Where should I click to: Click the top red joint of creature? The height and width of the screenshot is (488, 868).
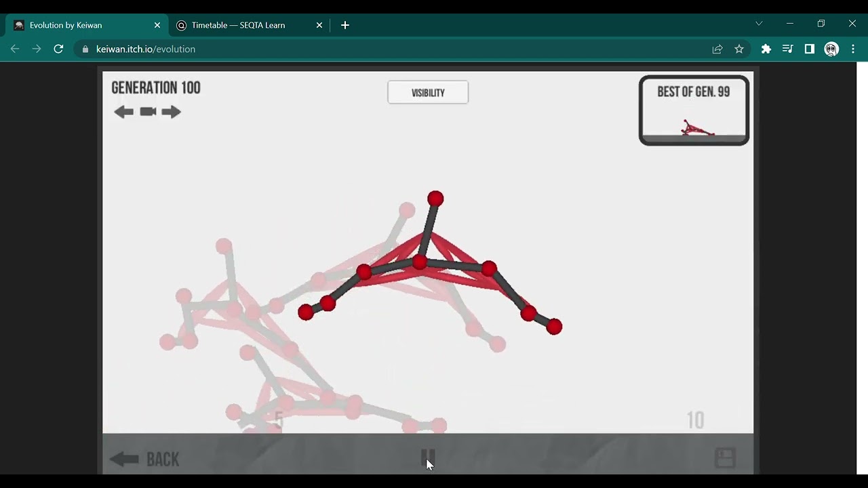tap(435, 199)
